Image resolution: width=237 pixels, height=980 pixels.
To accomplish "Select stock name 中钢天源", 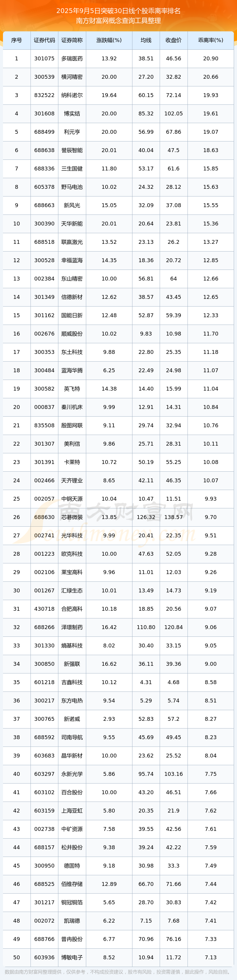I will (72, 499).
